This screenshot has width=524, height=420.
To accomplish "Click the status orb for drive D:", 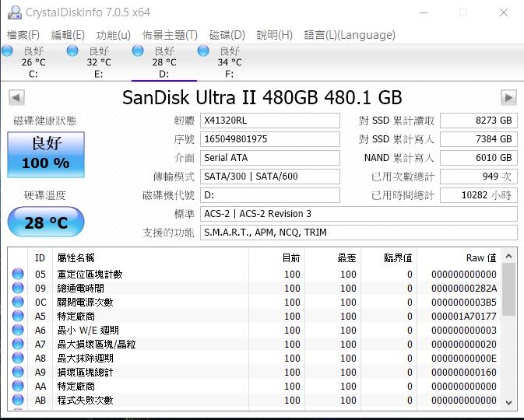I will [x=138, y=51].
